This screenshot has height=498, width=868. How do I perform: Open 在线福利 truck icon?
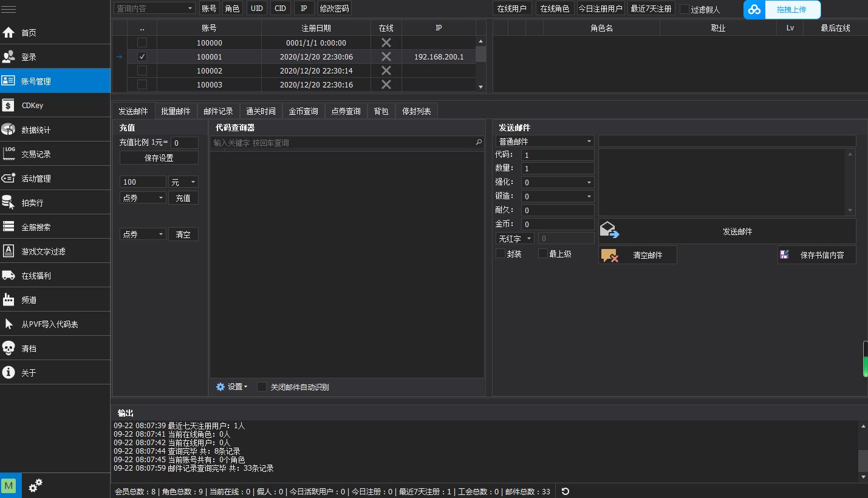[x=9, y=275]
